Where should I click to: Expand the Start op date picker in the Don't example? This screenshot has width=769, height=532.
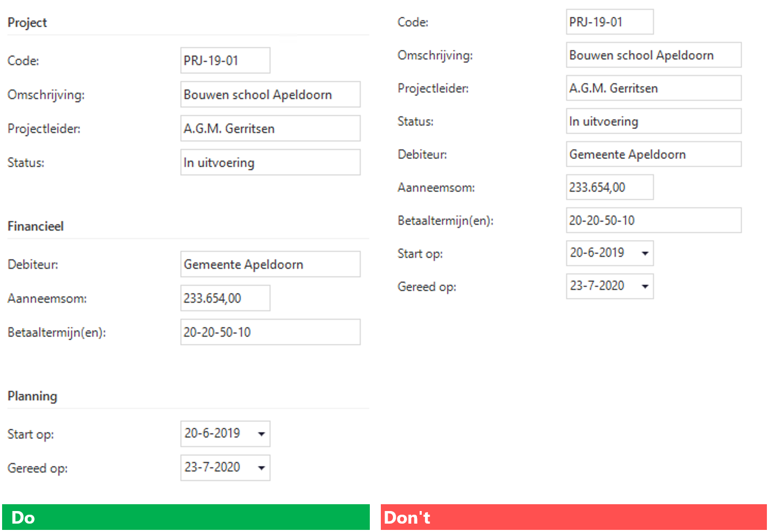click(x=645, y=254)
